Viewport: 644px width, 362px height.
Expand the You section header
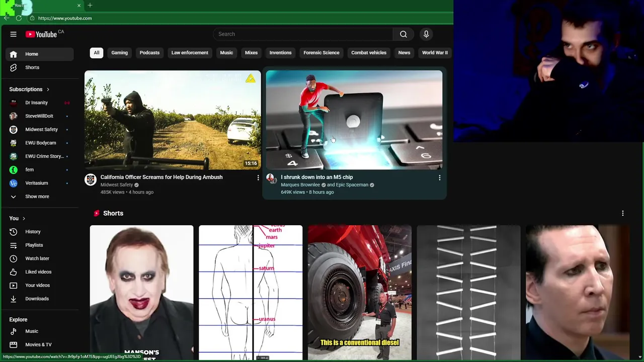(x=17, y=218)
